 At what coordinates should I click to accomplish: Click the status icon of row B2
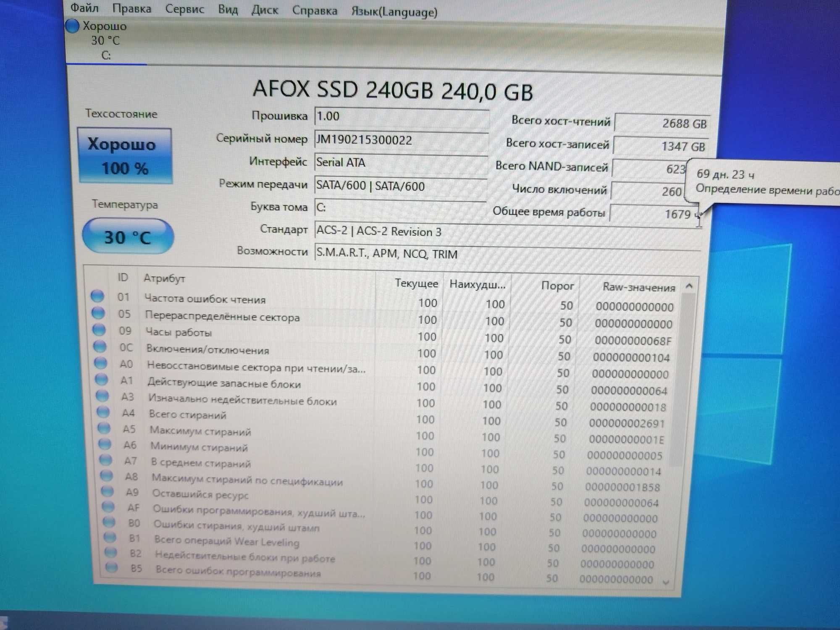coord(111,552)
